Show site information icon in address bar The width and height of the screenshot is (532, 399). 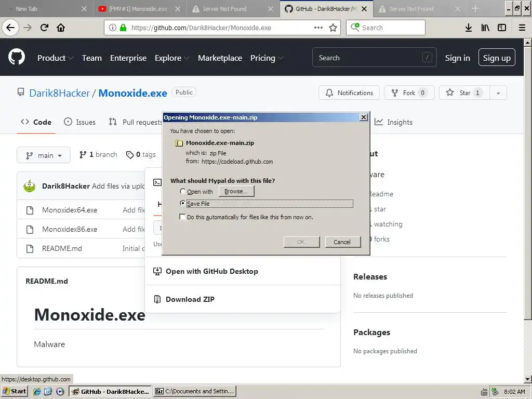pos(113,28)
